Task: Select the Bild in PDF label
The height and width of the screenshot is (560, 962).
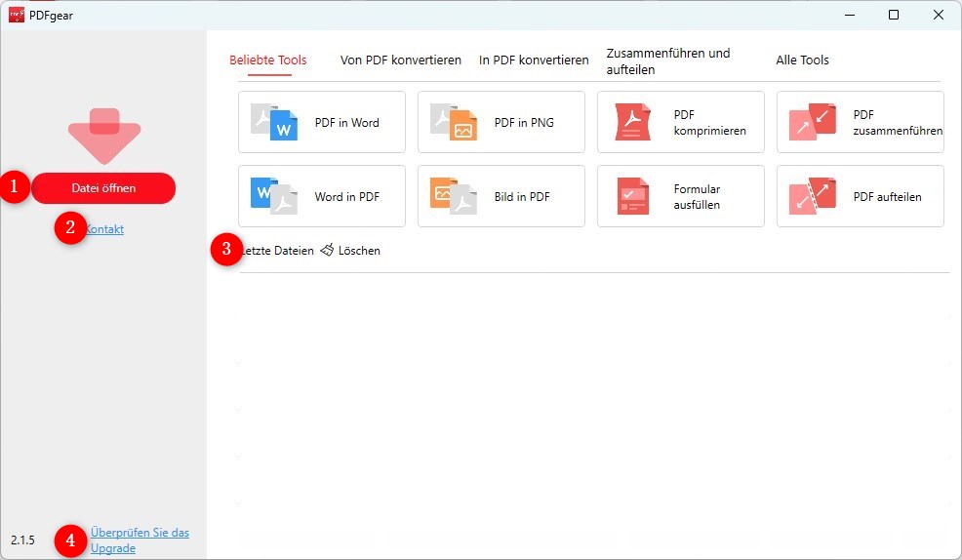Action: tap(522, 197)
